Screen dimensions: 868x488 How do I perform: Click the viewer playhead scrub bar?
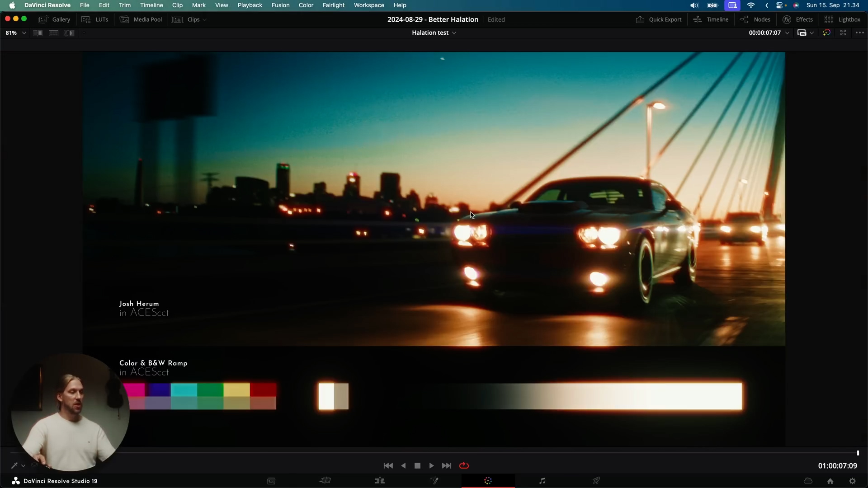[434, 452]
